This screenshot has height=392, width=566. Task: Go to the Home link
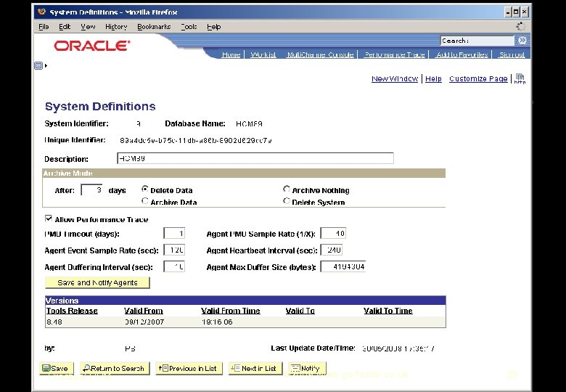tap(231, 54)
